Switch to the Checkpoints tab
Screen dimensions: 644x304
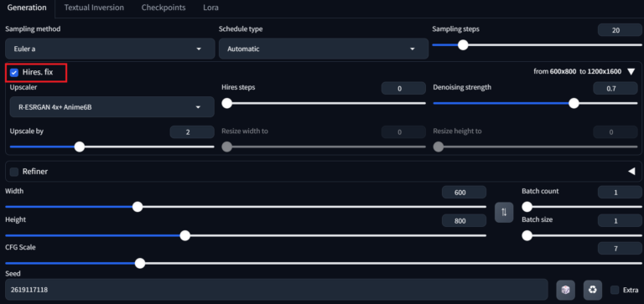pyautogui.click(x=164, y=8)
